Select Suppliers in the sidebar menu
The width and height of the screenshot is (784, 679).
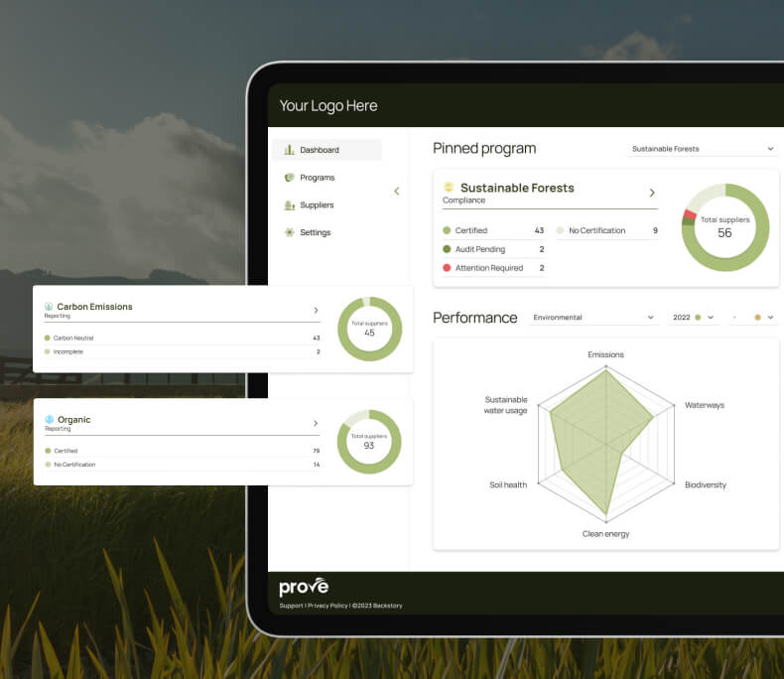(317, 205)
